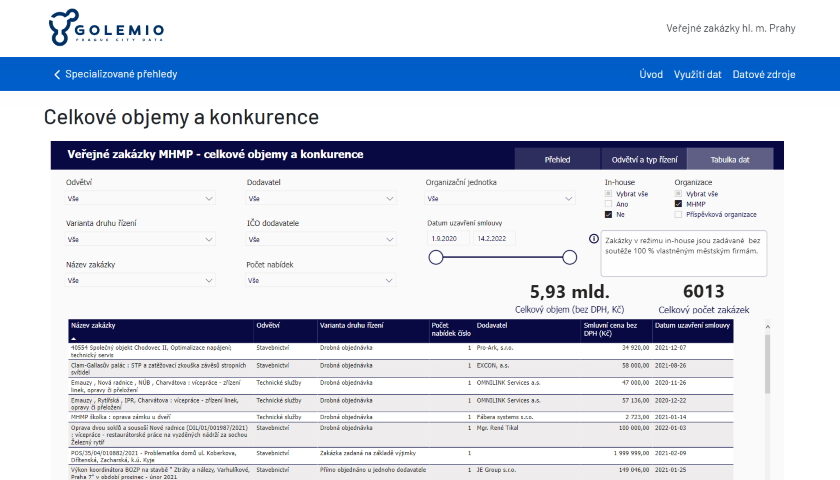This screenshot has width=840, height=480.
Task: Click the start date field 1.9.2020
Action: click(449, 238)
